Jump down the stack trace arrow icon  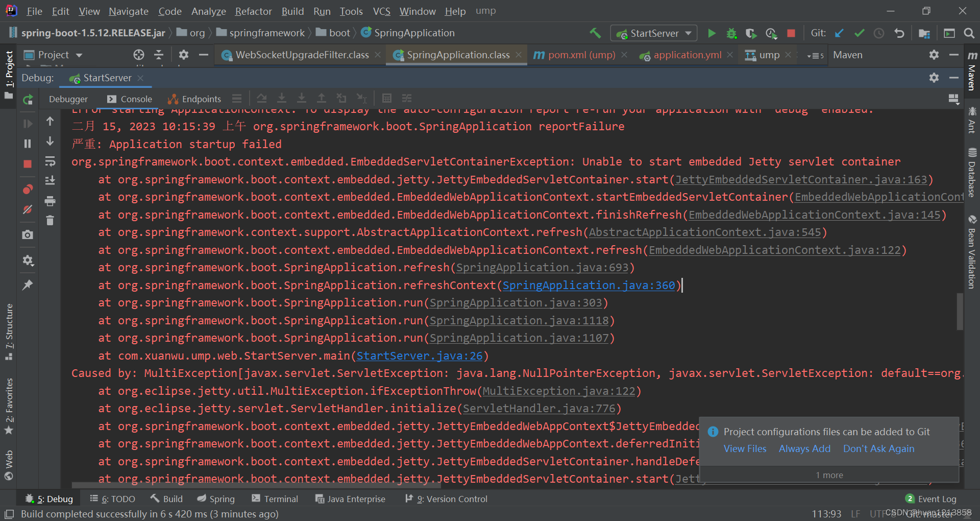pyautogui.click(x=50, y=141)
